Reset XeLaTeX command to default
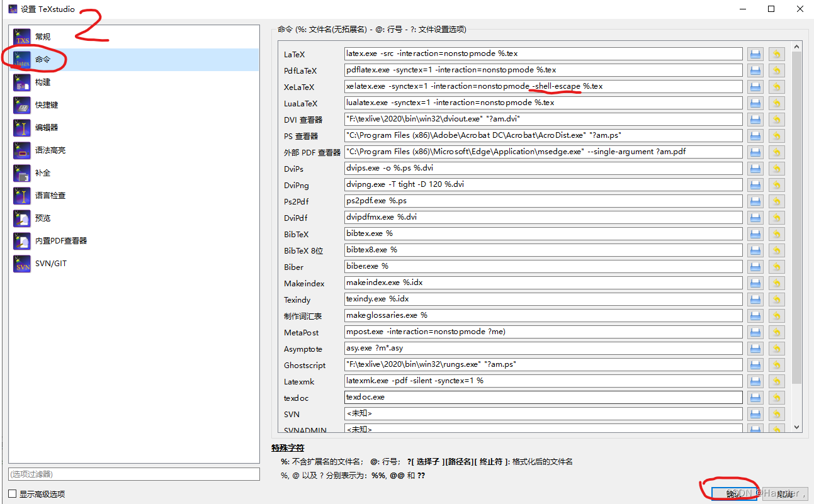This screenshot has width=814, height=504. tap(777, 87)
